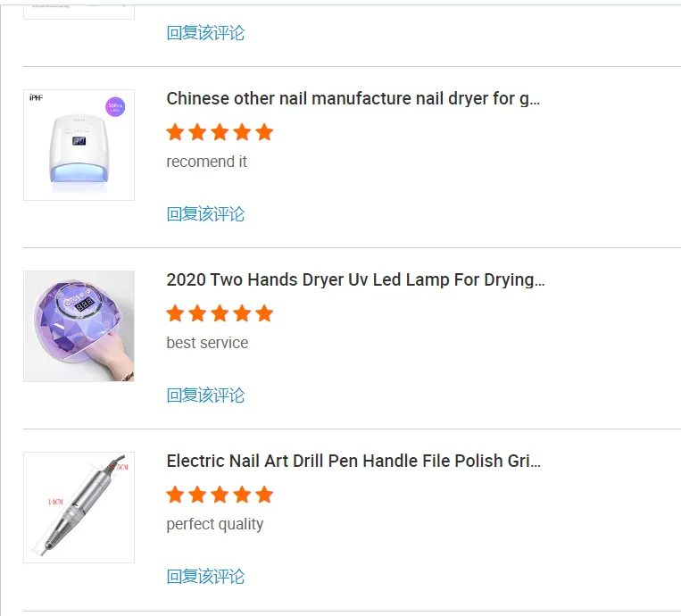The height and width of the screenshot is (616, 681).
Task: Click the topmost reply-to-review link
Action: 205,33
